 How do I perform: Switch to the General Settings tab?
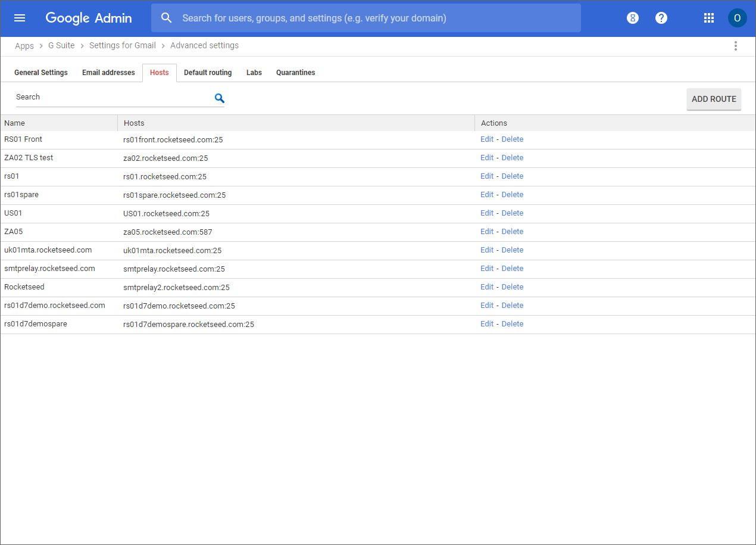tap(41, 73)
